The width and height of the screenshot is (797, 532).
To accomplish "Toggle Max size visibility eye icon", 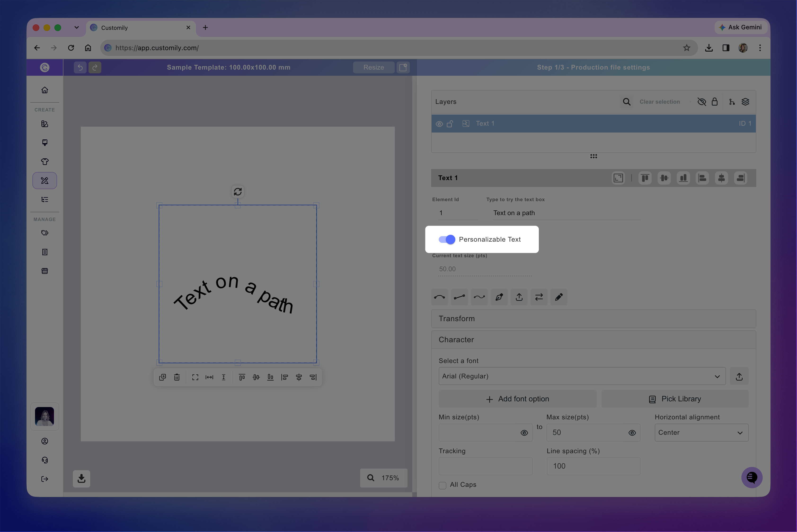I will [632, 433].
